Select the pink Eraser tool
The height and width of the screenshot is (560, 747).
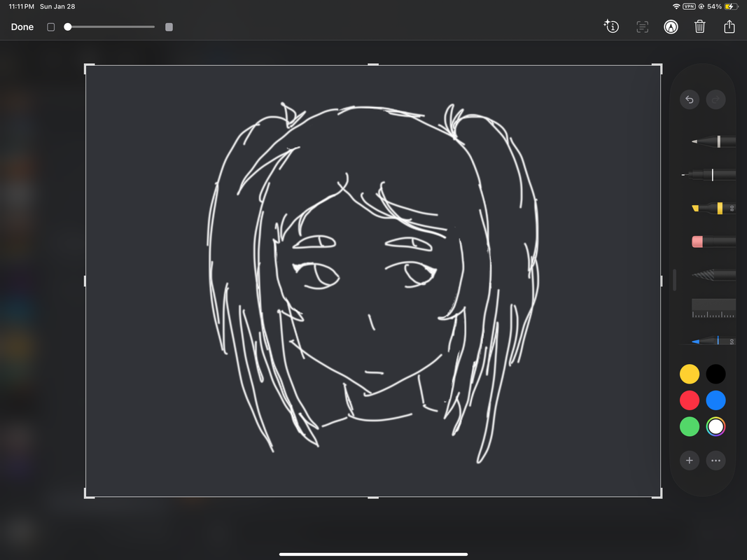tap(713, 241)
